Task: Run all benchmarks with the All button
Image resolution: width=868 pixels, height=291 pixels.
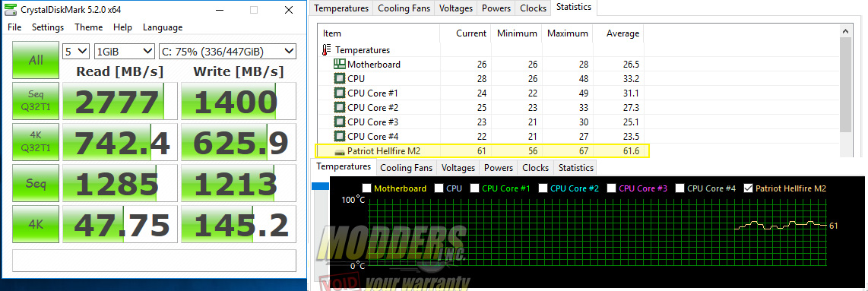Action: [36, 60]
